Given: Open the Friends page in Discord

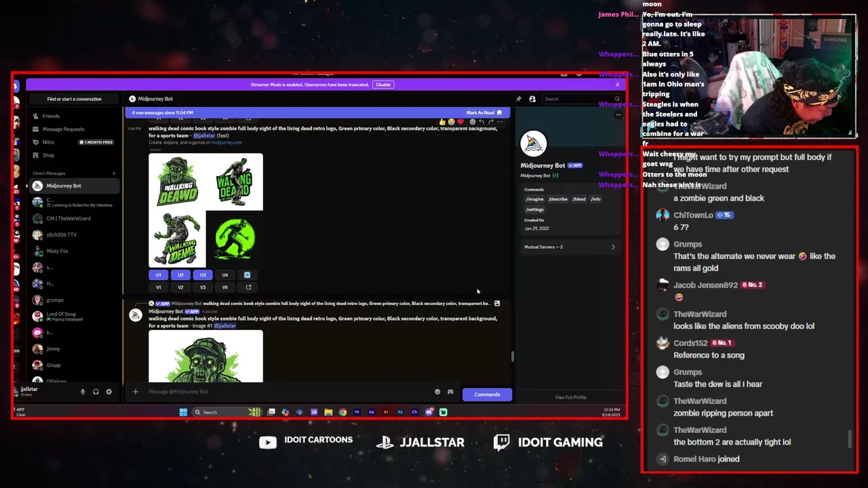Looking at the screenshot, I should click(75, 116).
